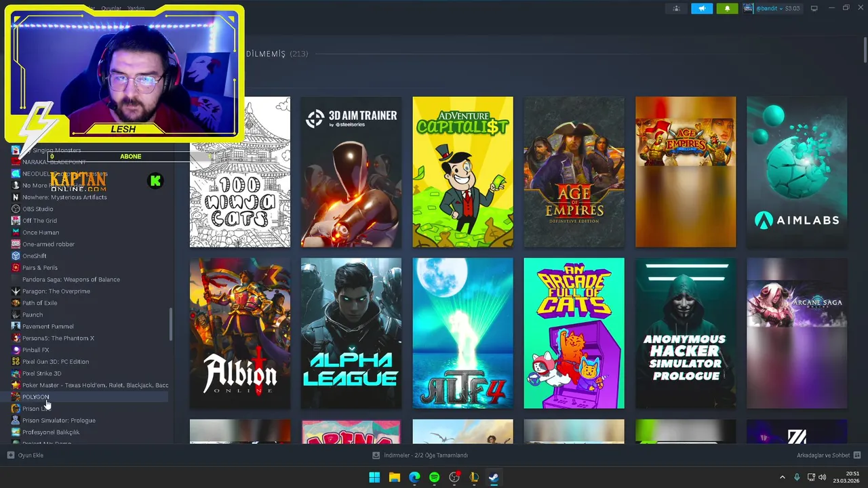Click the game list sidebar scrollbar
The width and height of the screenshot is (868, 488).
click(x=170, y=325)
